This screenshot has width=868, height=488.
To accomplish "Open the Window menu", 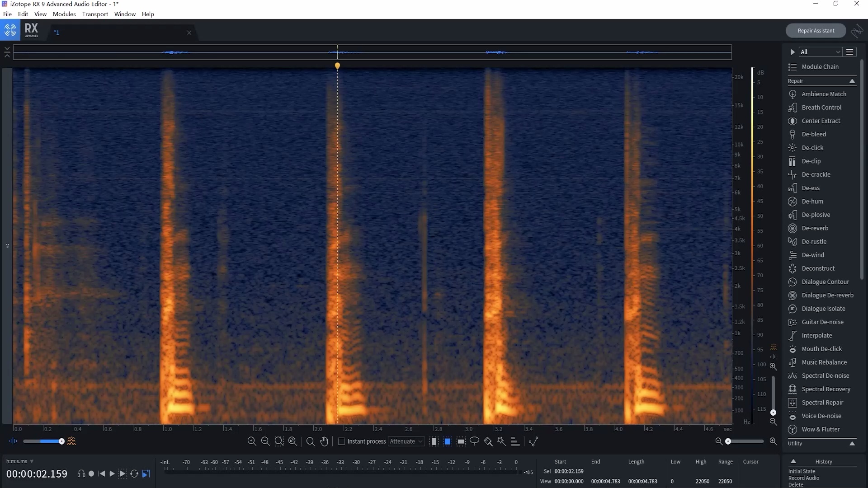I will pyautogui.click(x=125, y=14).
